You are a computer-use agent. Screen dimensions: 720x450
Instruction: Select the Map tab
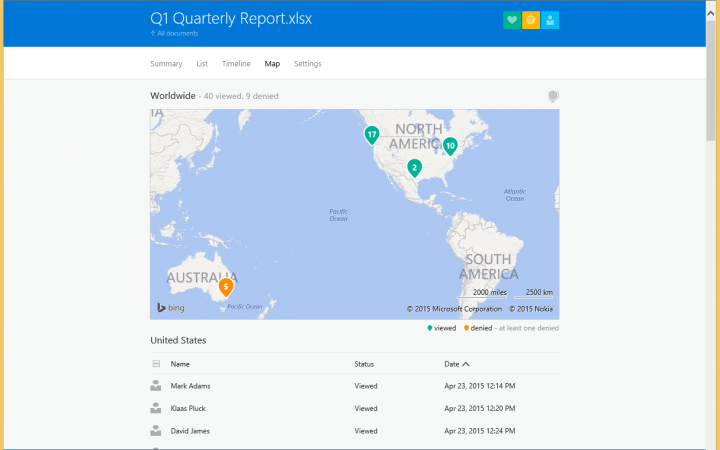click(272, 64)
